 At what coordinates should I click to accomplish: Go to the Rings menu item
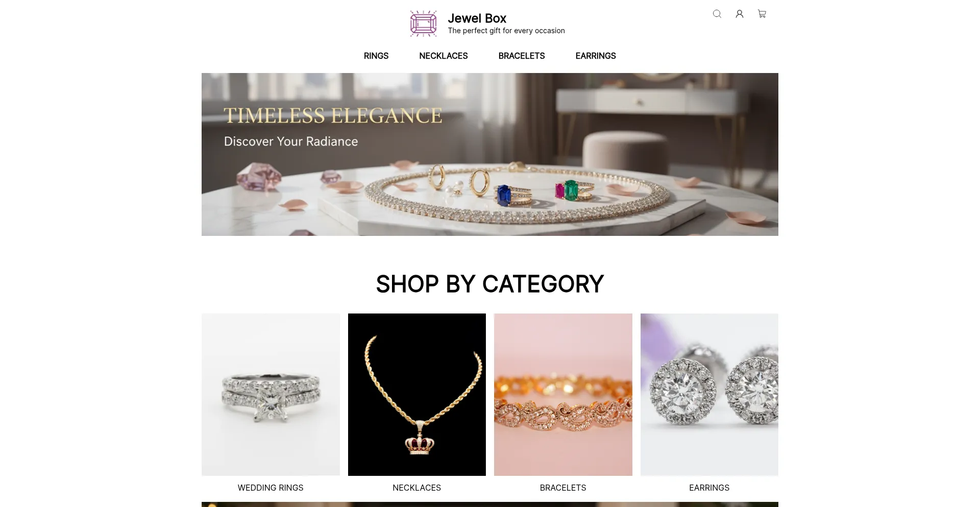point(376,56)
